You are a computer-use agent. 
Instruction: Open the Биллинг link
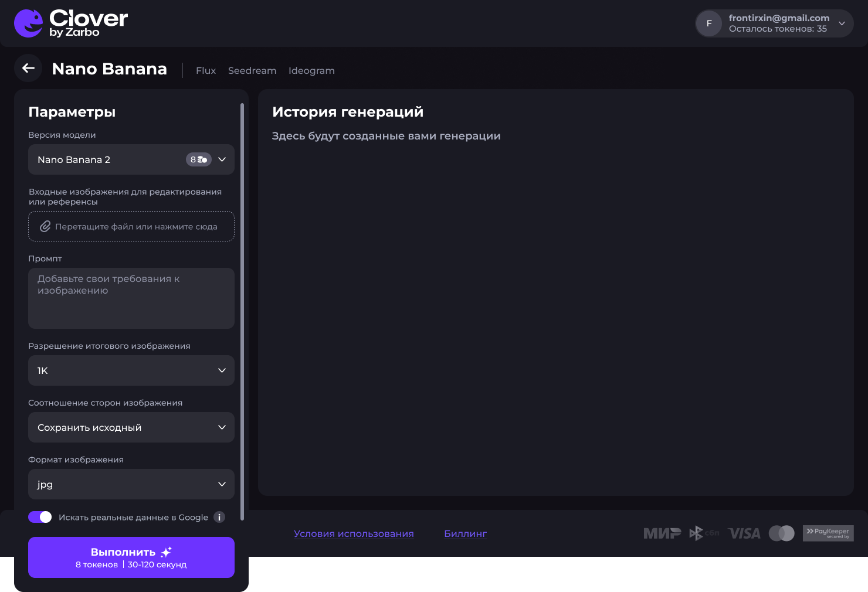(466, 533)
